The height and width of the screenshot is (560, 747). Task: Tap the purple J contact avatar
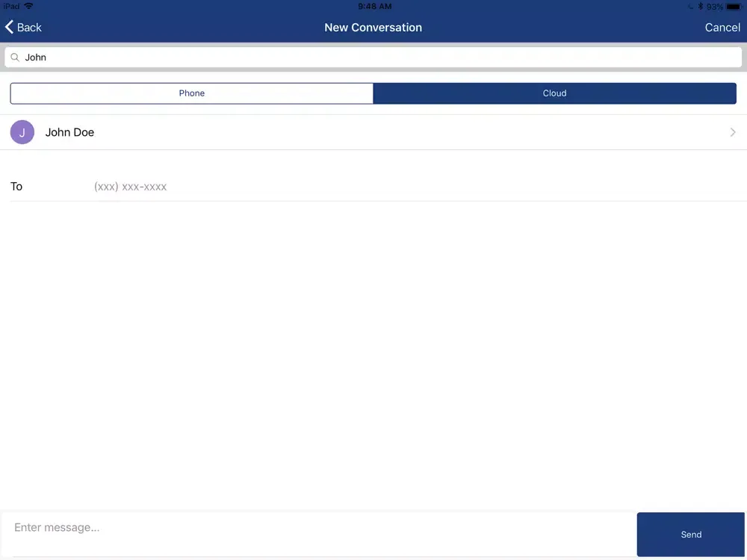22,132
